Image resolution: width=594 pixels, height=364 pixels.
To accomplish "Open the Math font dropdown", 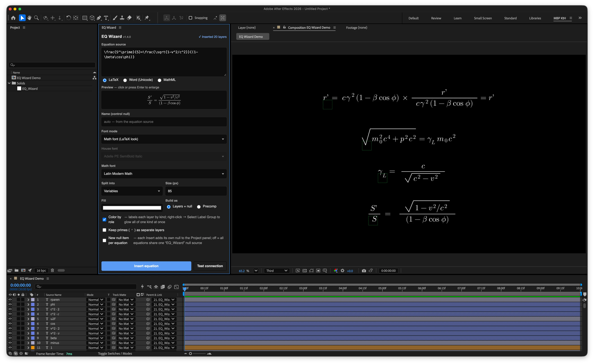I will (x=164, y=174).
